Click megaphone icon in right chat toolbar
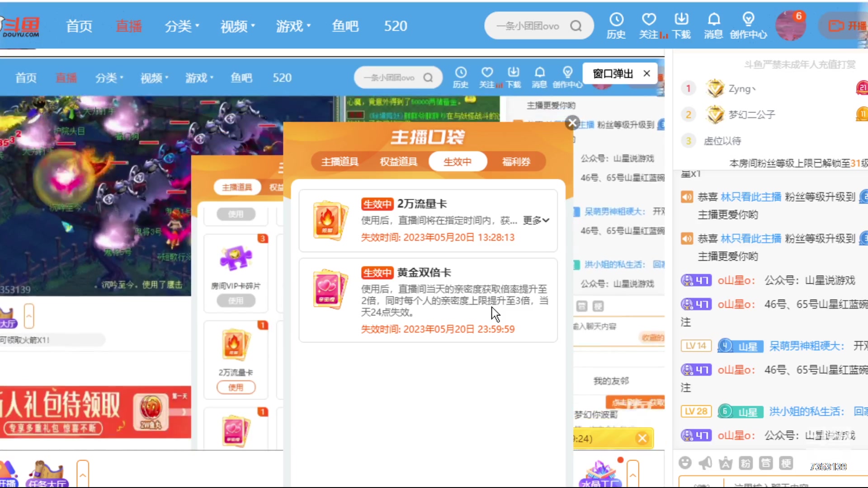 click(705, 463)
